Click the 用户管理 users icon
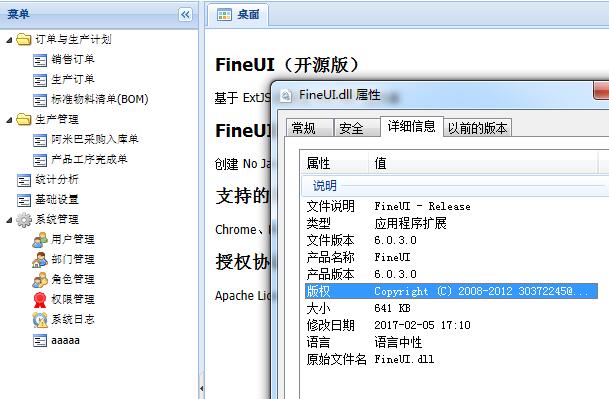Image resolution: width=609 pixels, height=399 pixels. tap(40, 240)
